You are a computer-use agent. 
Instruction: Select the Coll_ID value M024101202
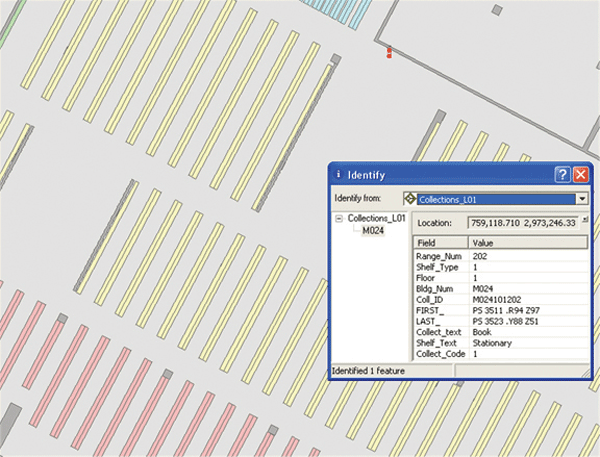point(497,300)
